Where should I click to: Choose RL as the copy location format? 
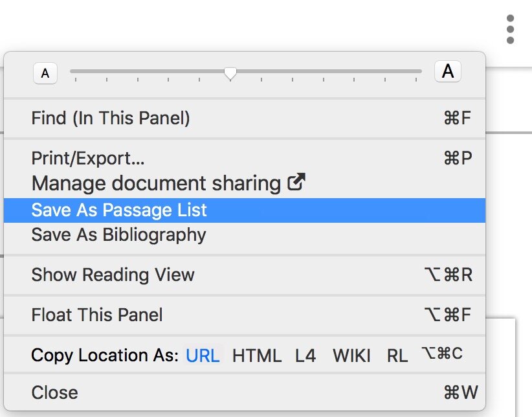pos(397,355)
